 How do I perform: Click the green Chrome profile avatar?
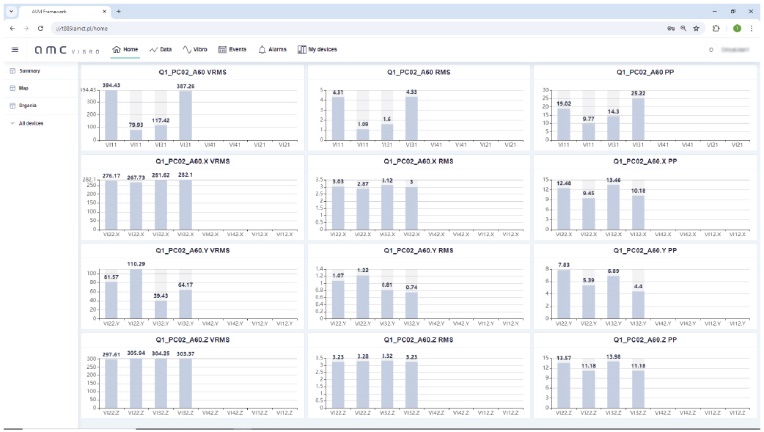736,28
